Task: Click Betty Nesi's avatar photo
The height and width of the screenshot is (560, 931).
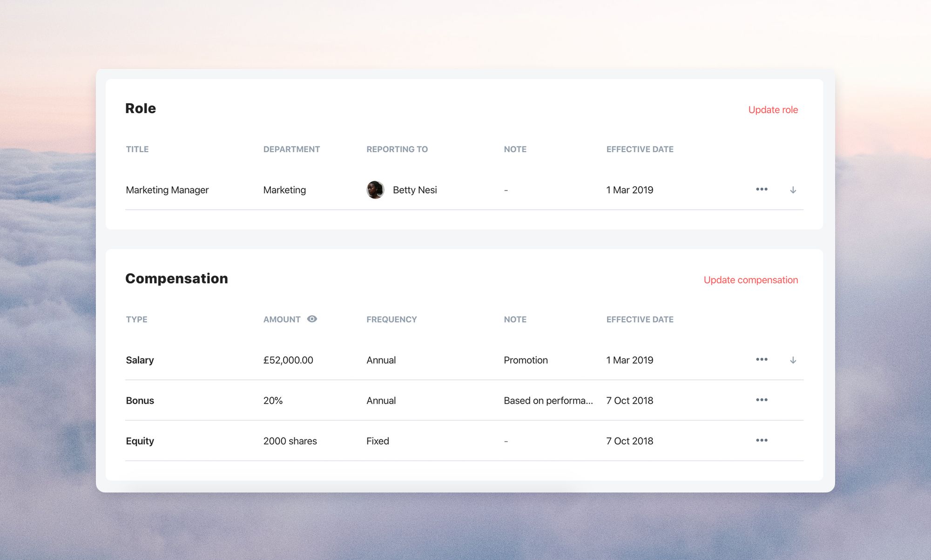Action: [375, 190]
